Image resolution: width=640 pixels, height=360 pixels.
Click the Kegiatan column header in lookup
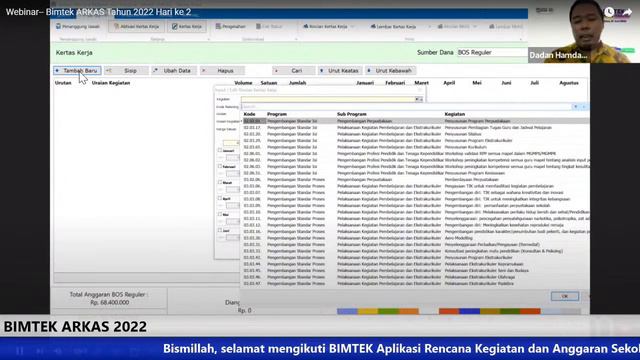455,114
